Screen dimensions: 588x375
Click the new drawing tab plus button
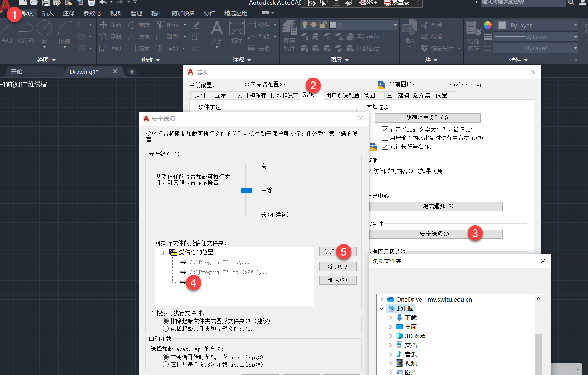pyautogui.click(x=132, y=72)
